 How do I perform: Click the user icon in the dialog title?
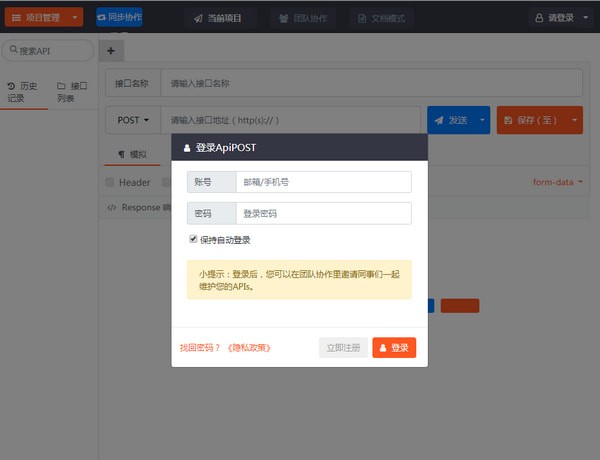[187, 148]
